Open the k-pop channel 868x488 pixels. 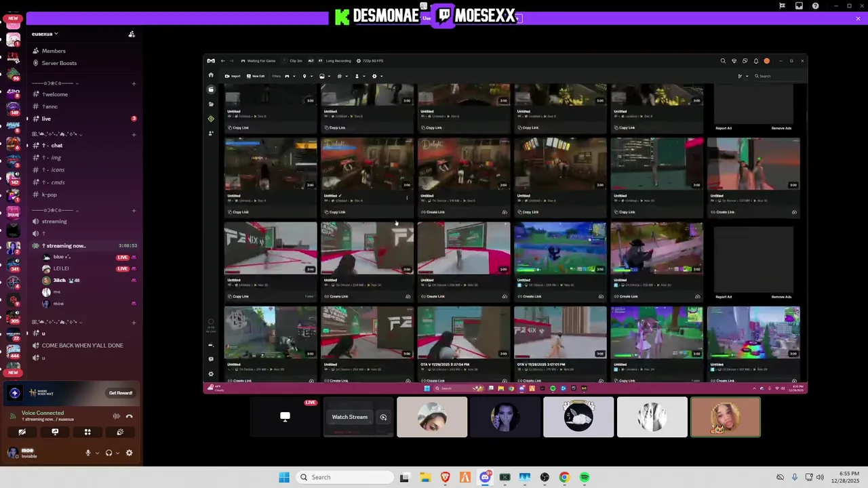click(x=50, y=195)
